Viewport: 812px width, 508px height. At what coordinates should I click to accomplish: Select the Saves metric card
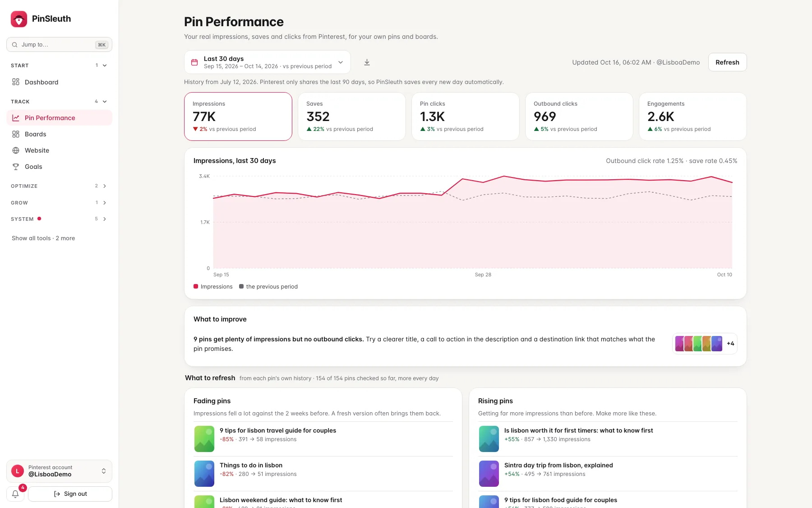click(x=352, y=117)
